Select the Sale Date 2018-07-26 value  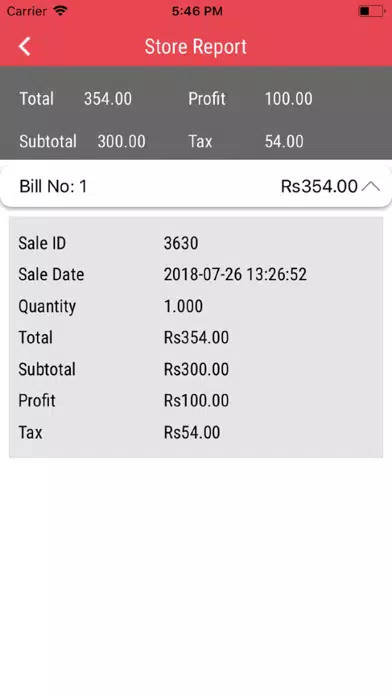coord(235,274)
